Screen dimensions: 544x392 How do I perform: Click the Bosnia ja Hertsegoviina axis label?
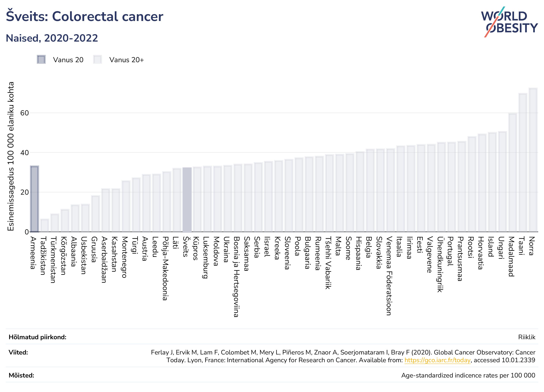[236, 277]
